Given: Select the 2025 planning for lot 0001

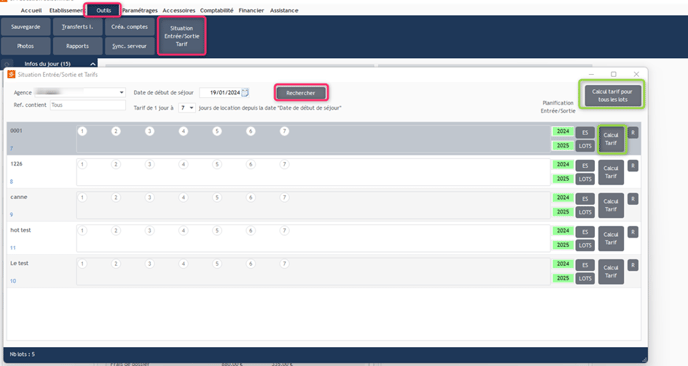Looking at the screenshot, I should point(563,146).
